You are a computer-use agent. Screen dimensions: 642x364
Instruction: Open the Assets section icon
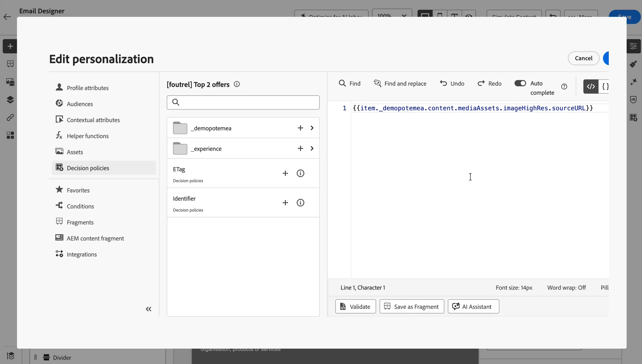(59, 152)
